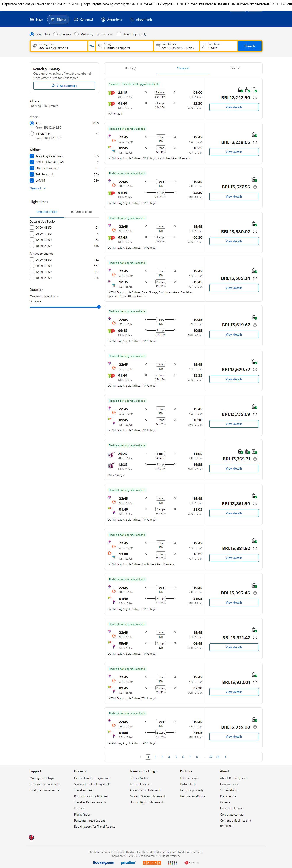292x868 pixels.
Task: Click the calendar icon in Travel dates field
Action: 158,46
